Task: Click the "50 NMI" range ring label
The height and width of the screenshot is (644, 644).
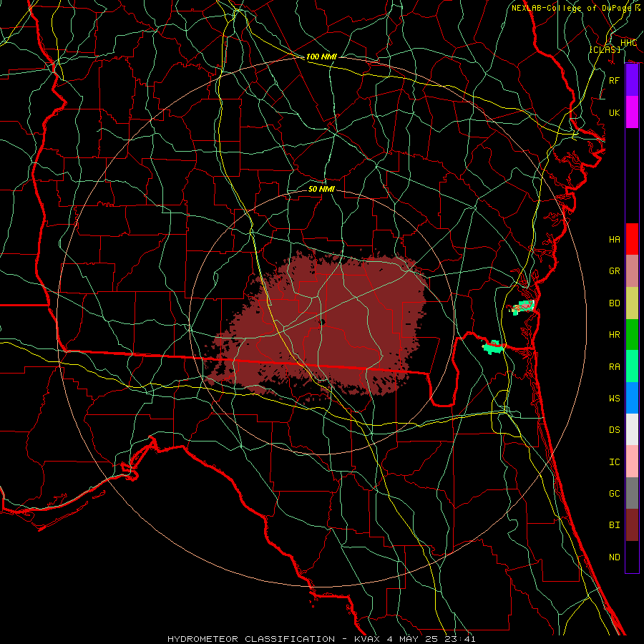Action: click(x=321, y=189)
